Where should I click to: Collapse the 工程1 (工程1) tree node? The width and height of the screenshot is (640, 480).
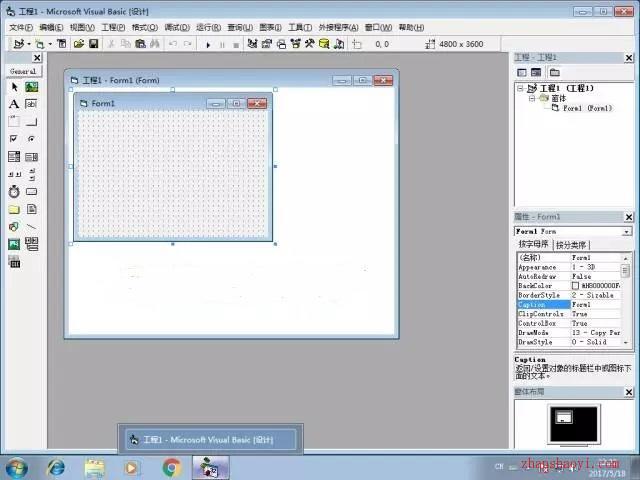point(520,88)
